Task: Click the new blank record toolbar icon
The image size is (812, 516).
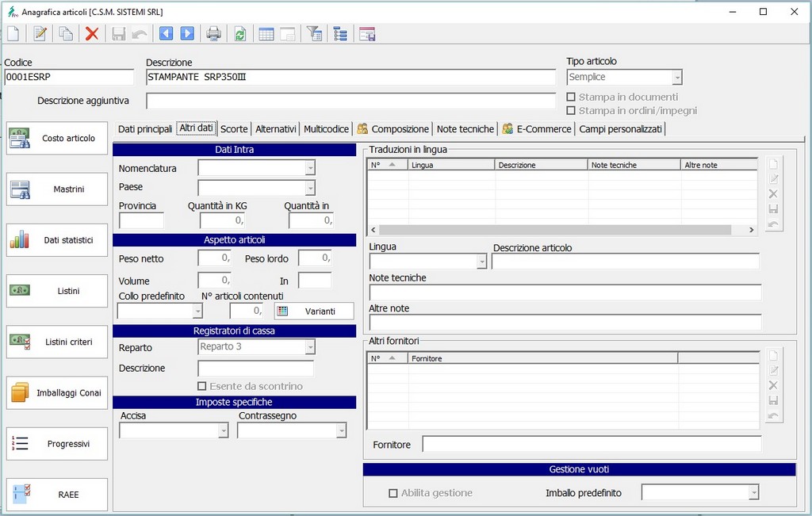Action: (13, 34)
